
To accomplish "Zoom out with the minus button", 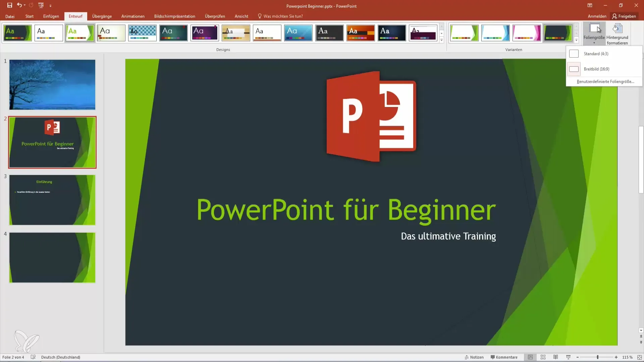I will click(578, 357).
